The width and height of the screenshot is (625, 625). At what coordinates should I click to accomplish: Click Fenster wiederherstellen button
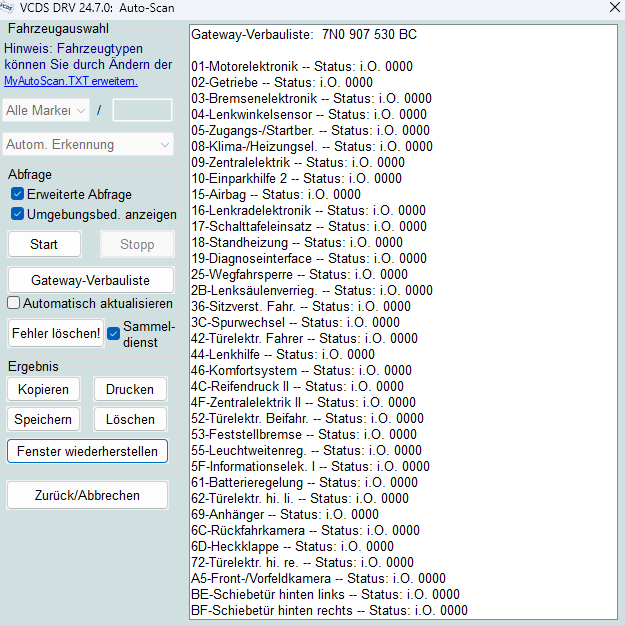coord(88,451)
